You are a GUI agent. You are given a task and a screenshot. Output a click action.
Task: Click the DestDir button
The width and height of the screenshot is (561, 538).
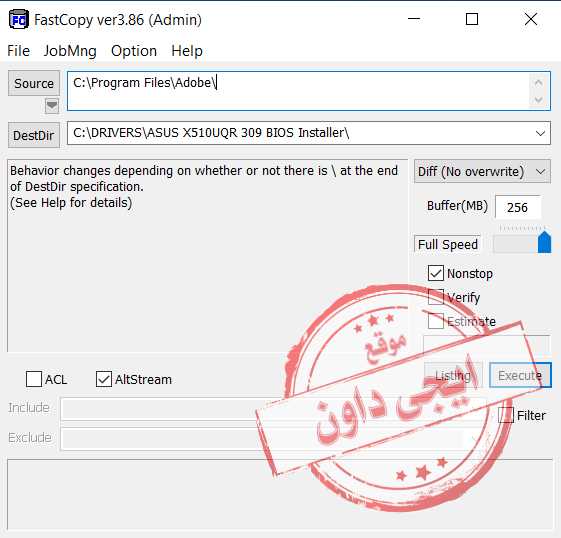(x=34, y=135)
